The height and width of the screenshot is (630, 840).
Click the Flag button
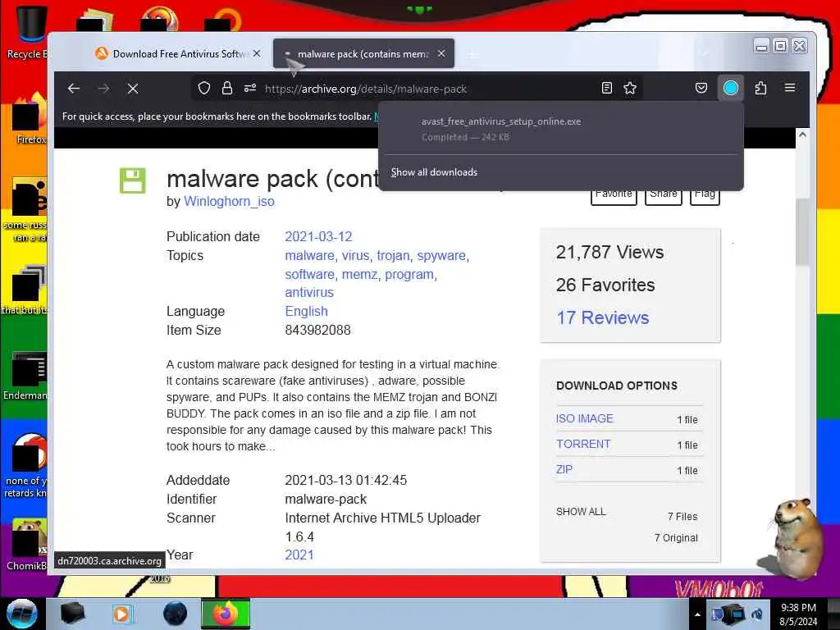(705, 195)
